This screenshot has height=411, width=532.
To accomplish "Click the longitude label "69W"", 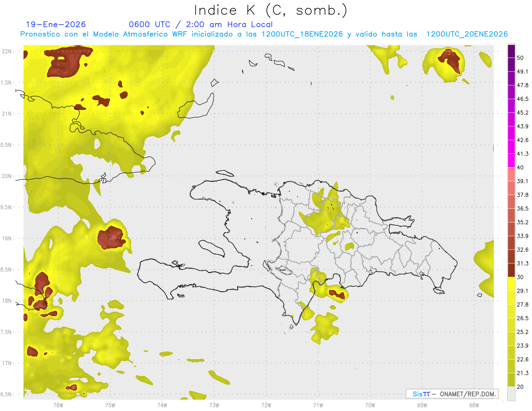I will coord(422,405).
